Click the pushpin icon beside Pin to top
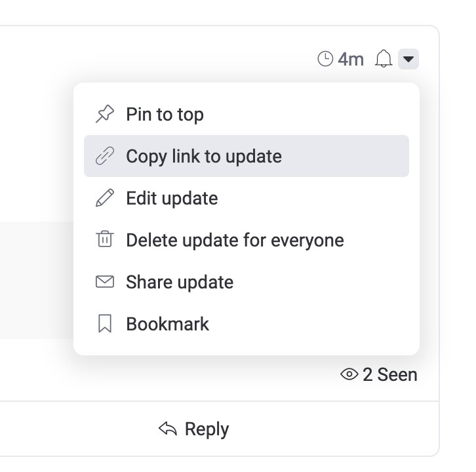The image size is (476, 472). pos(105,114)
